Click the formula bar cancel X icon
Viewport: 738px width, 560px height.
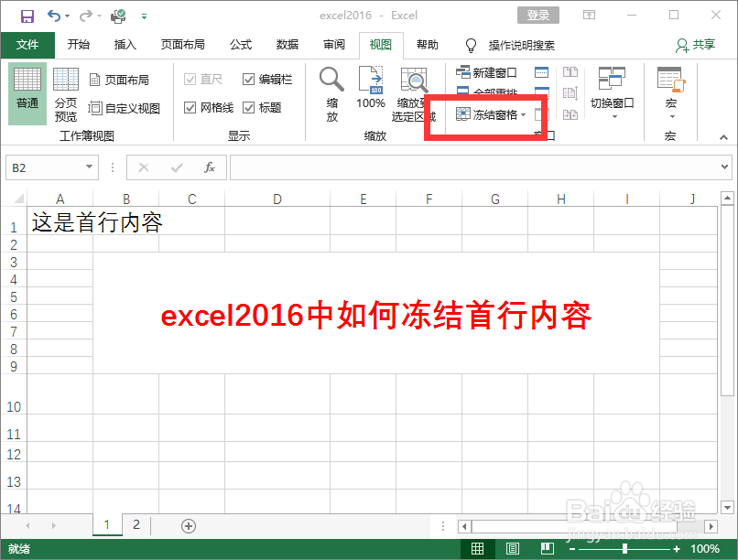pyautogui.click(x=144, y=167)
